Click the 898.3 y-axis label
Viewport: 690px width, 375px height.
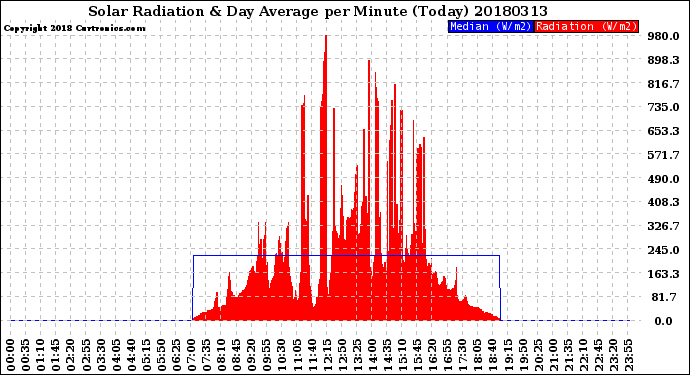tap(663, 60)
